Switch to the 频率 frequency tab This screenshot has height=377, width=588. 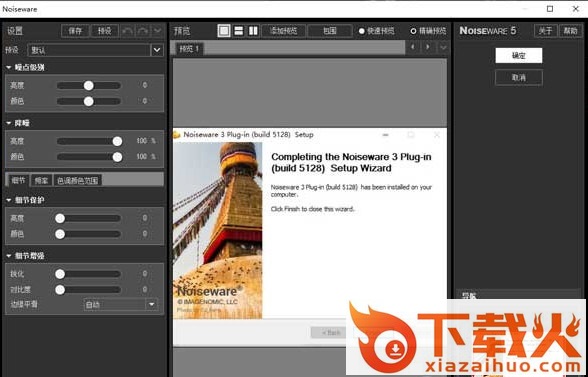point(42,180)
